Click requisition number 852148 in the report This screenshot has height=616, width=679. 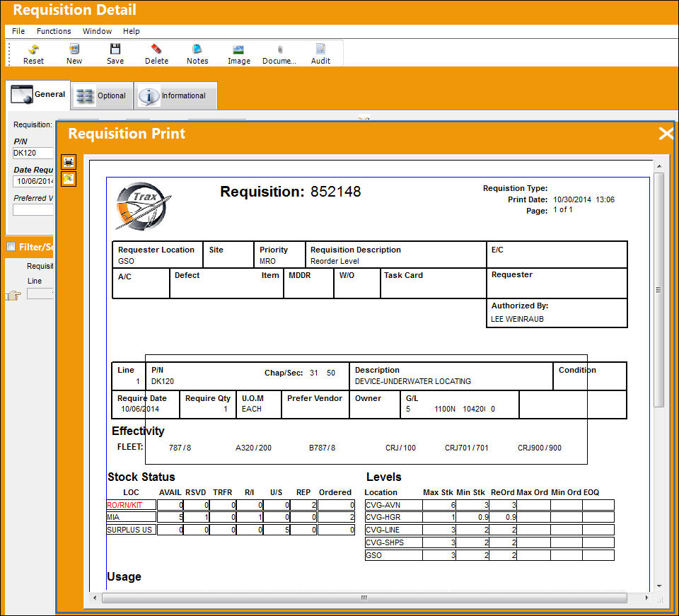click(x=335, y=192)
